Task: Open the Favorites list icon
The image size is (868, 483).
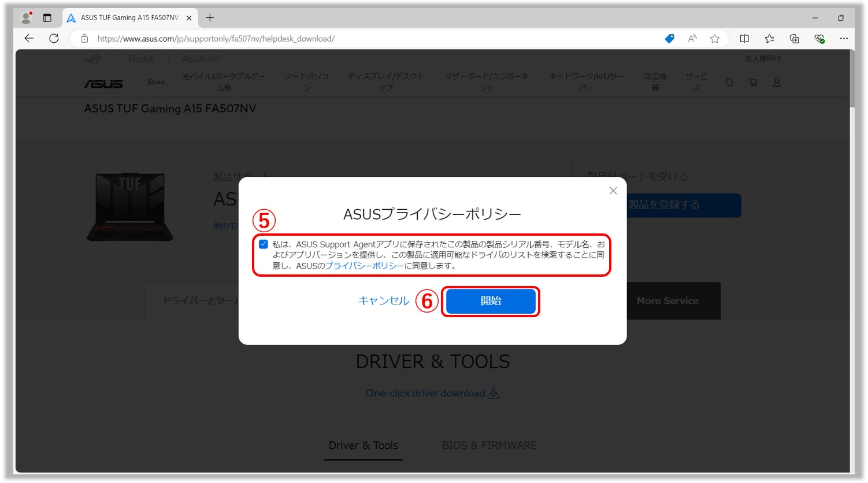Action: click(769, 39)
